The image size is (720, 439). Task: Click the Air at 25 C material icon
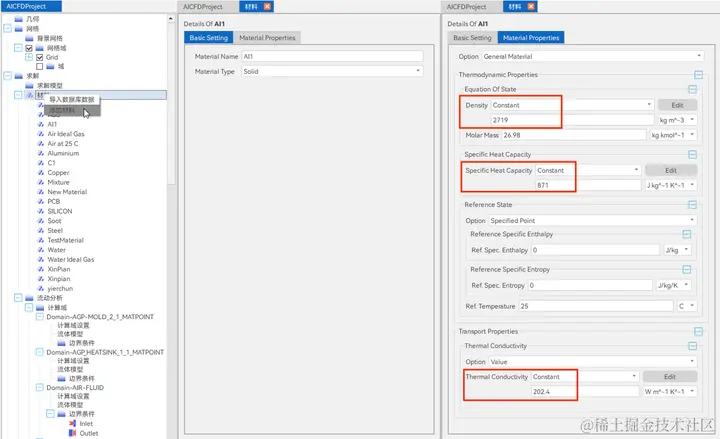pyautogui.click(x=40, y=144)
